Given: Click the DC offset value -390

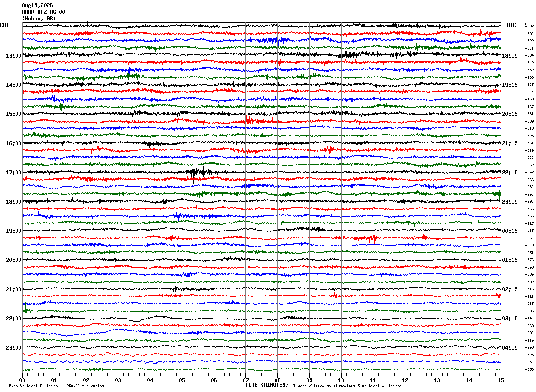Looking at the screenshot, I should coord(529,34).
